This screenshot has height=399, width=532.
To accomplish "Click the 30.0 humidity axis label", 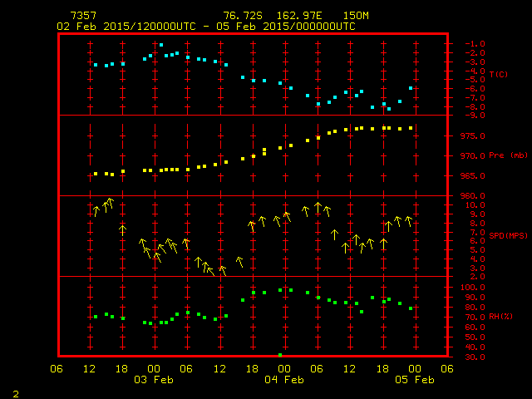I will [475, 357].
